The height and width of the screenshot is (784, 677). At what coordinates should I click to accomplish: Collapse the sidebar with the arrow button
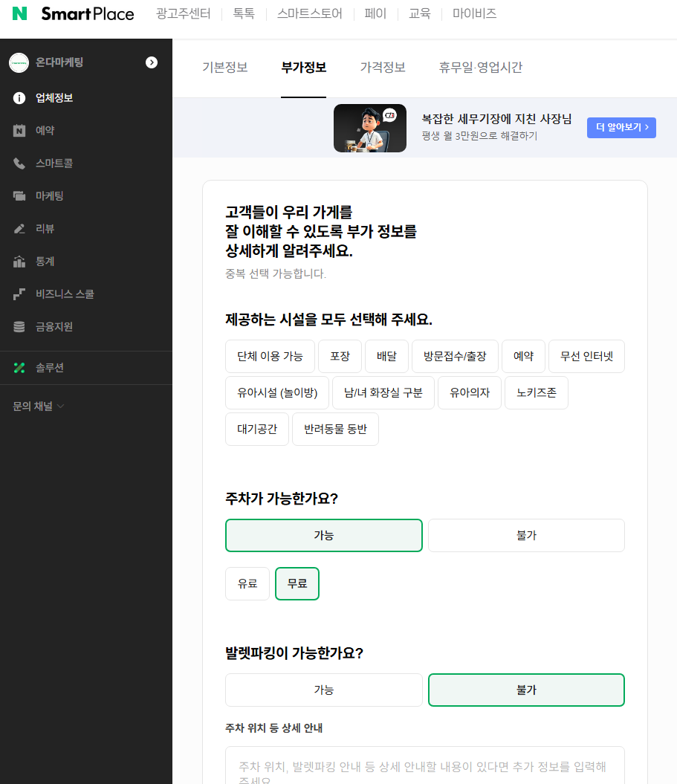click(152, 62)
